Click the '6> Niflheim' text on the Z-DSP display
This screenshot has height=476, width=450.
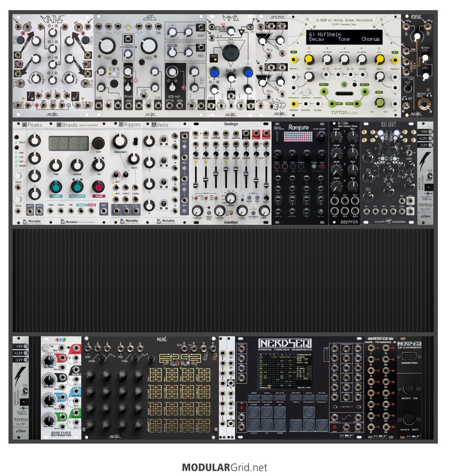(325, 34)
